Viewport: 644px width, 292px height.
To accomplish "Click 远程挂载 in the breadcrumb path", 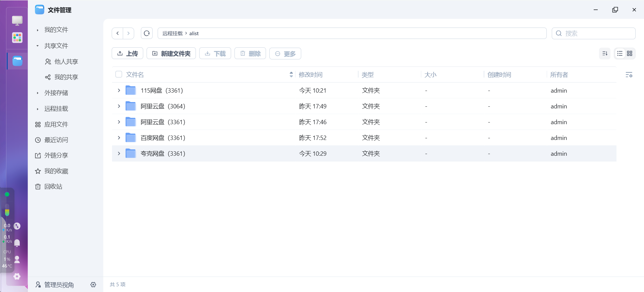I will (x=172, y=33).
